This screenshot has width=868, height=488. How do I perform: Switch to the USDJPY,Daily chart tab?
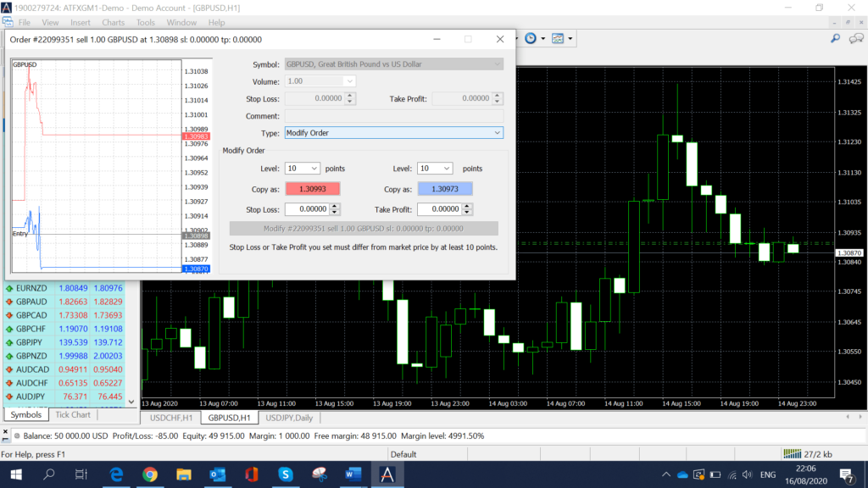288,418
